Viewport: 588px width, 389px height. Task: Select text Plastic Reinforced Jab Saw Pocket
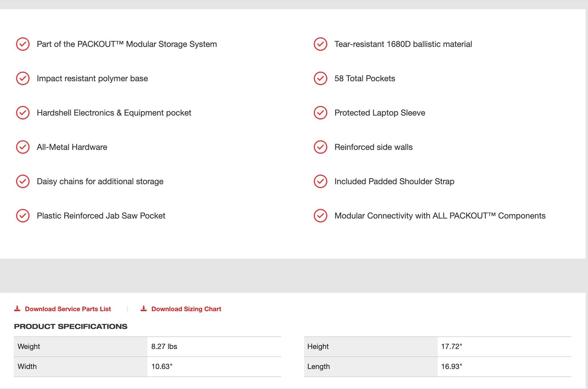(101, 216)
